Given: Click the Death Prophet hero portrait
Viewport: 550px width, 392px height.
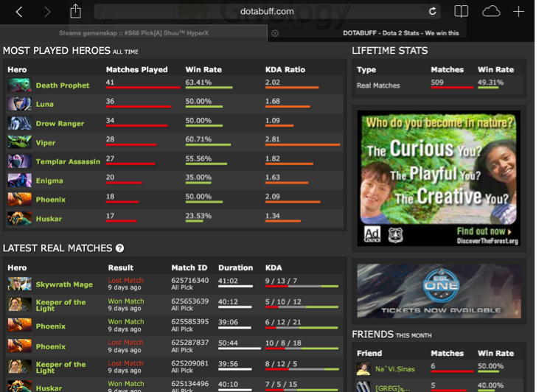Looking at the screenshot, I should (x=19, y=85).
